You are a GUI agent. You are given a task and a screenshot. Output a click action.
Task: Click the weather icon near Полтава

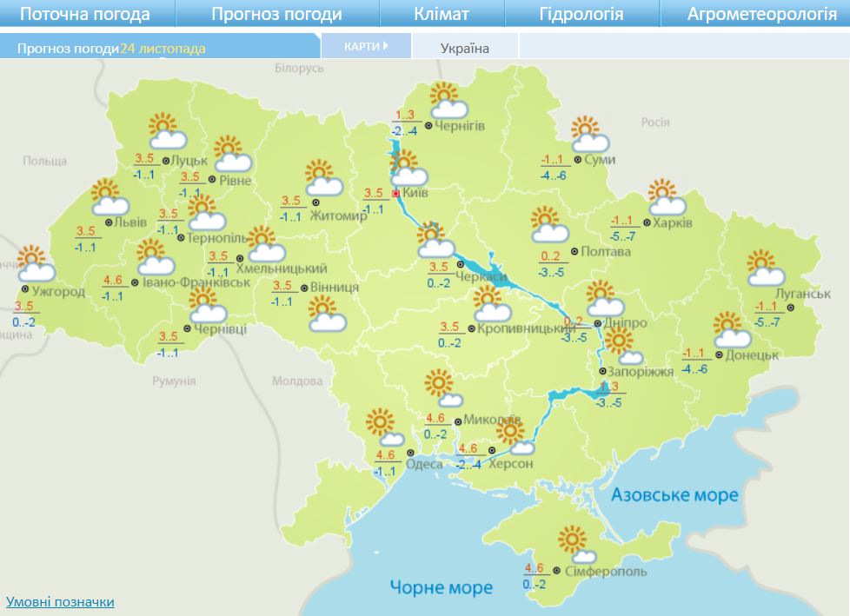(x=548, y=224)
